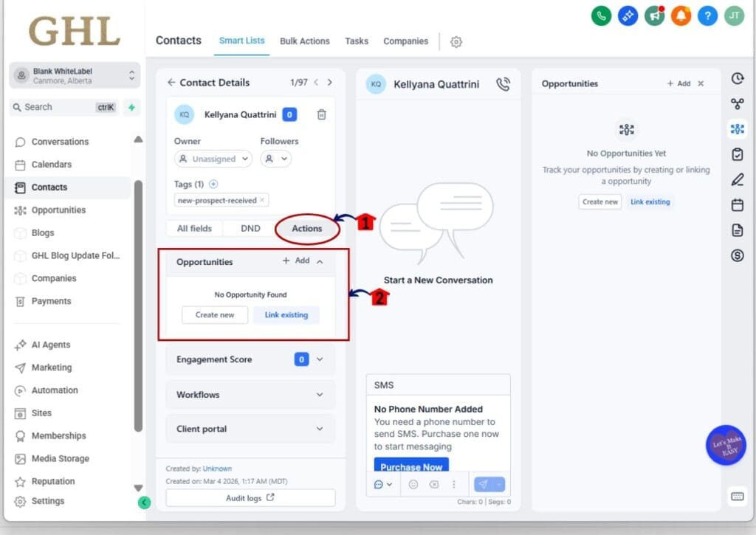Open the orange notifications bell
756x535 pixels.
681,15
